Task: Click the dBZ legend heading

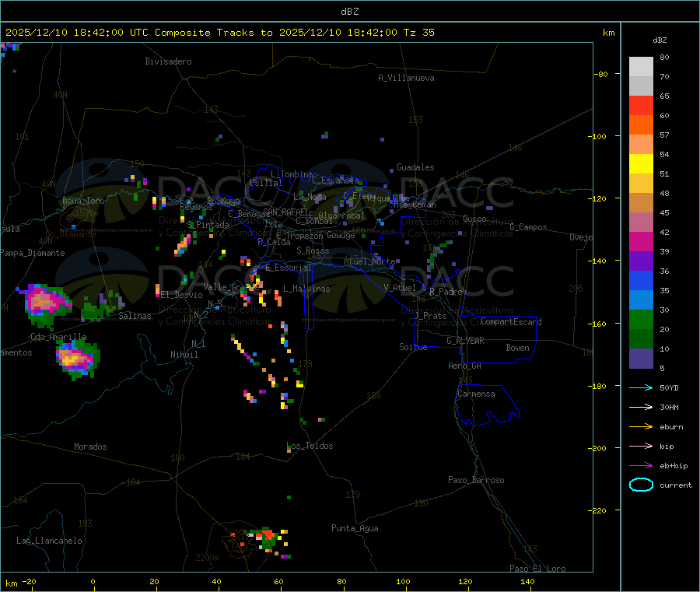Action: (x=660, y=40)
